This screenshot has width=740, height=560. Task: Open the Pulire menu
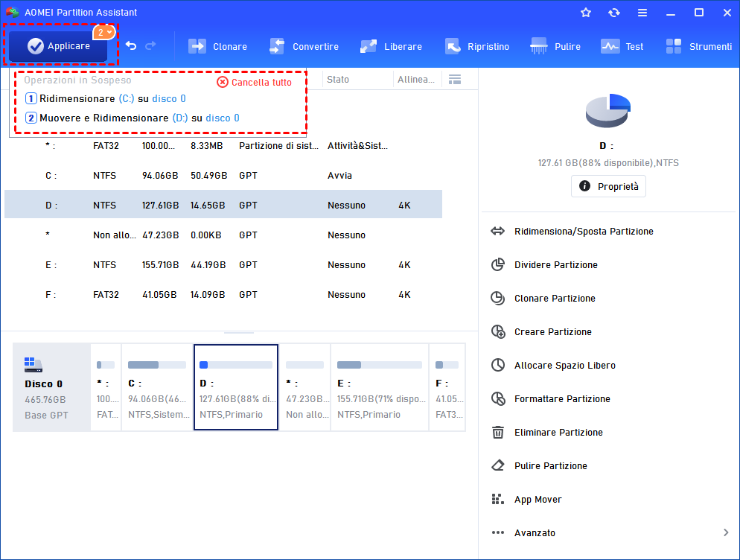point(555,46)
